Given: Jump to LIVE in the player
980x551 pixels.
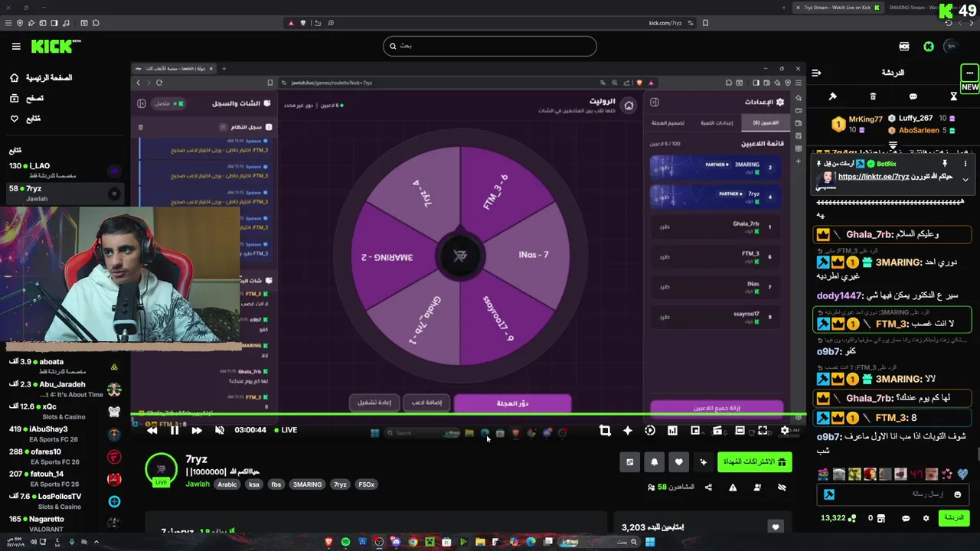Looking at the screenshot, I should click(x=286, y=430).
